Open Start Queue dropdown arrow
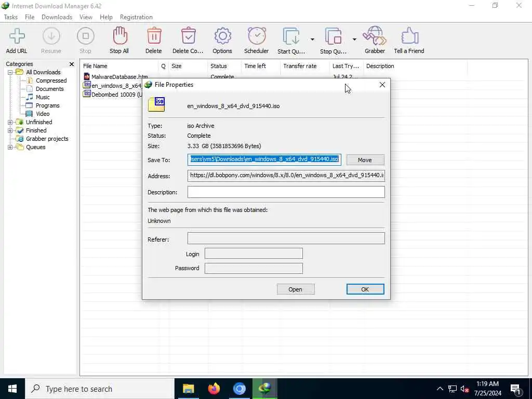 (x=312, y=39)
